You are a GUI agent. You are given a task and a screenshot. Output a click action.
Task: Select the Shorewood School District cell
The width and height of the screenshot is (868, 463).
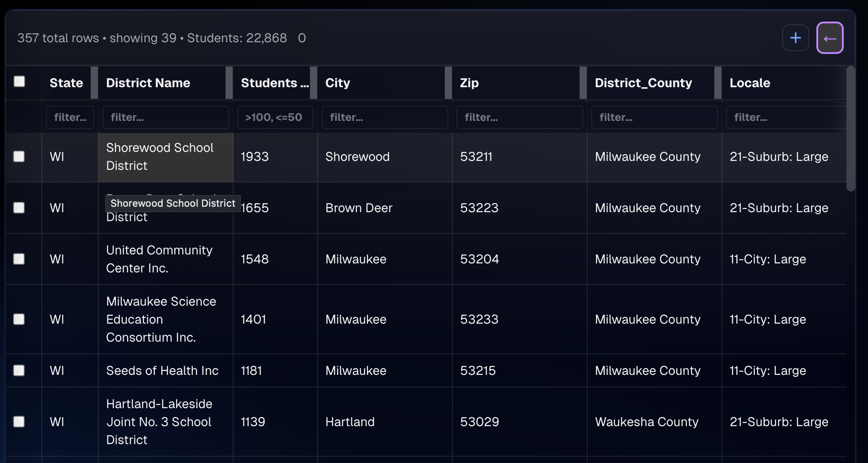[165, 156]
